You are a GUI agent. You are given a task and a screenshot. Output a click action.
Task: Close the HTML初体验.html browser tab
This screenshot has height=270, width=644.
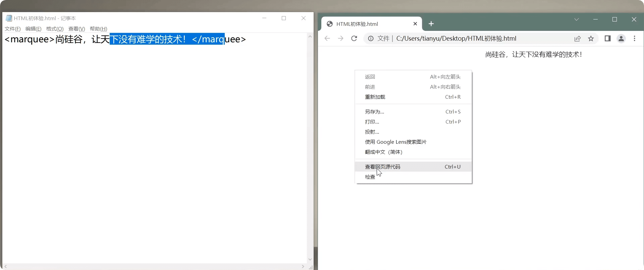point(415,24)
